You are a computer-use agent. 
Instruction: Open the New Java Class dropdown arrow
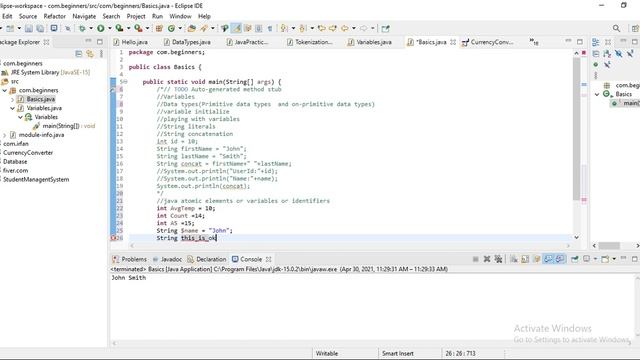click(x=180, y=29)
